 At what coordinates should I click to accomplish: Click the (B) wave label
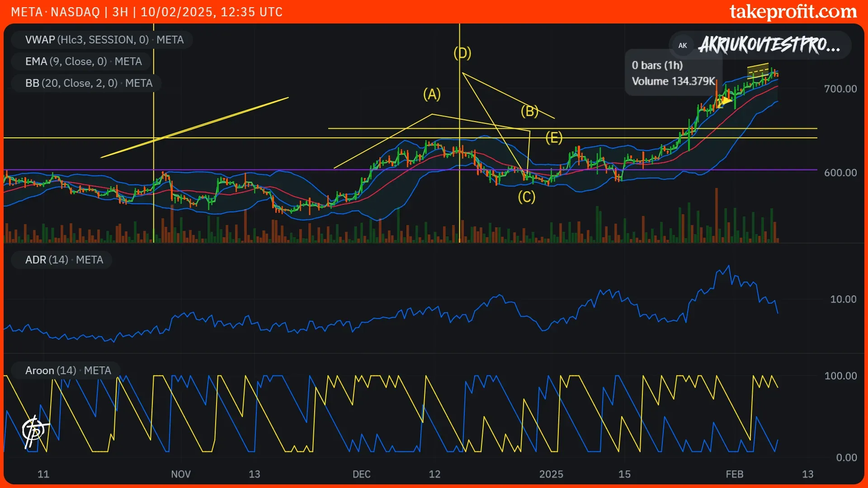(x=529, y=111)
